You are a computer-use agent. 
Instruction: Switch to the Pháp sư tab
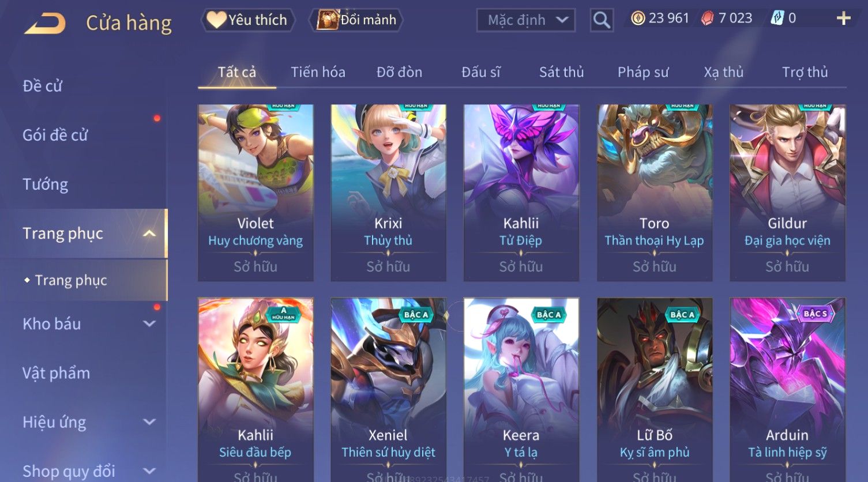pos(643,72)
